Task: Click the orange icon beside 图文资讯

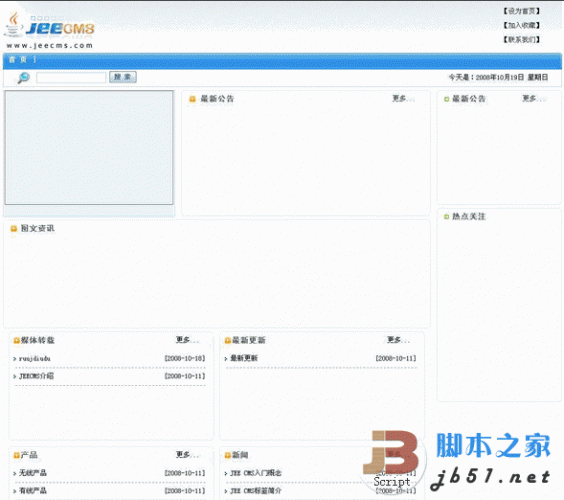Action: [x=14, y=228]
